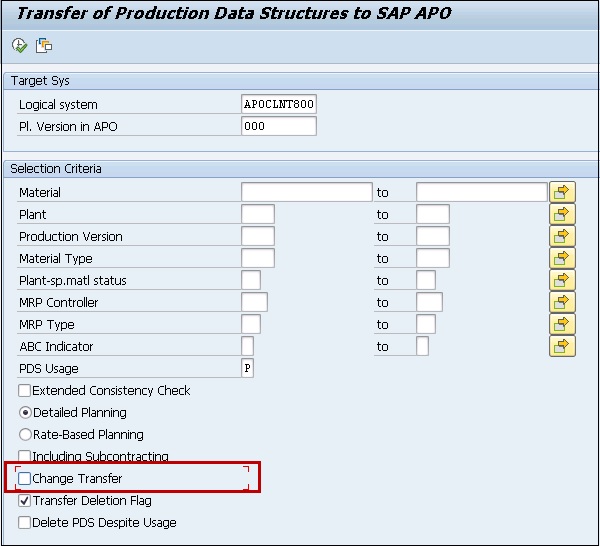Open multiple selection for Material

(x=563, y=192)
